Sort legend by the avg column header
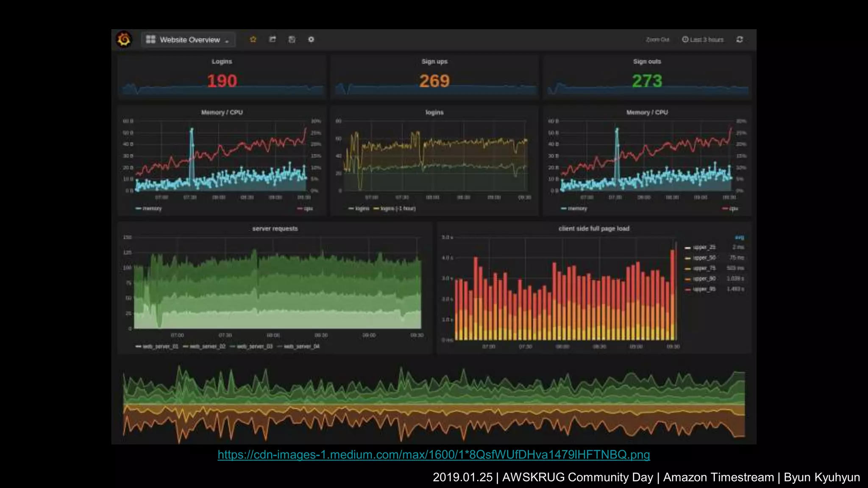868x488 pixels. 739,237
